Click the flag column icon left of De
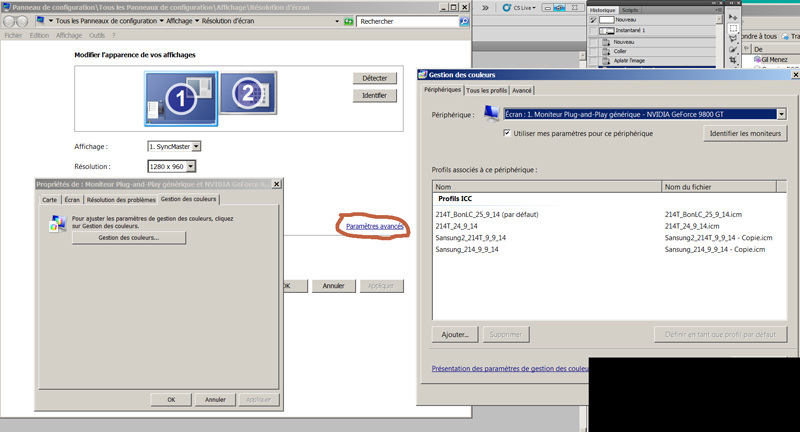This screenshot has width=800, height=432. (746, 49)
